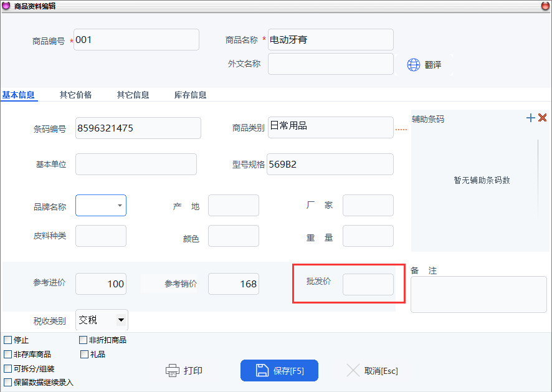Click the empty 批发价 field
The width and height of the screenshot is (552, 392).
(368, 285)
